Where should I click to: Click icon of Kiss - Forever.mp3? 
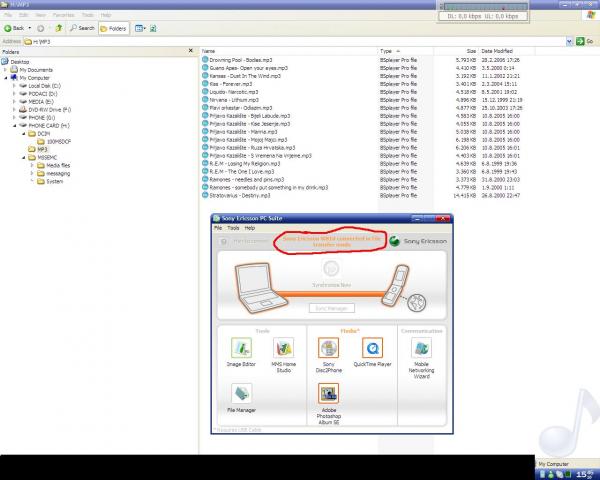pyautogui.click(x=205, y=84)
